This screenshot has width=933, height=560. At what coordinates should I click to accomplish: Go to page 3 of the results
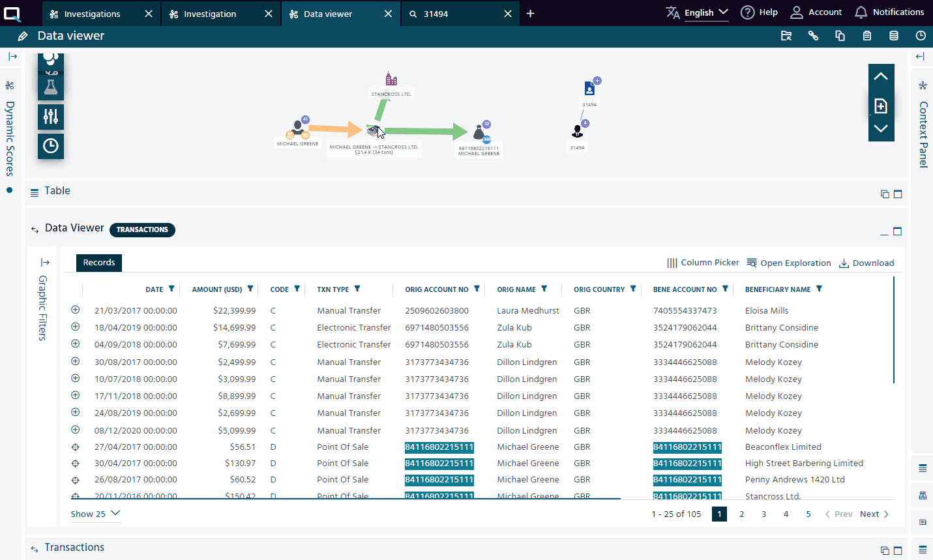pos(763,514)
